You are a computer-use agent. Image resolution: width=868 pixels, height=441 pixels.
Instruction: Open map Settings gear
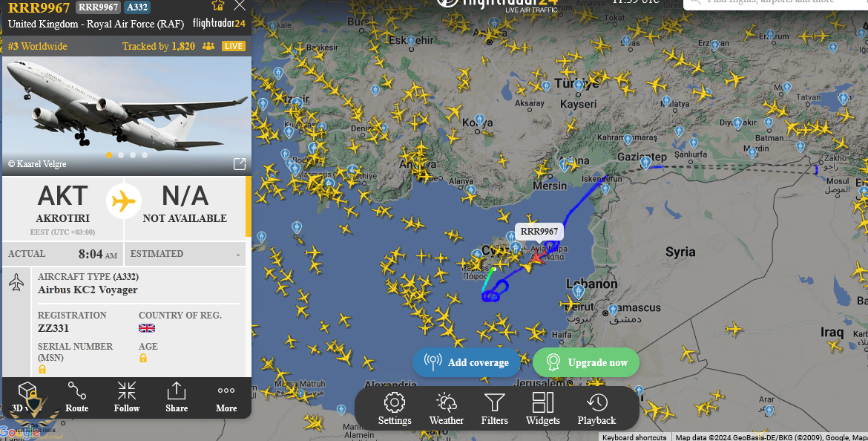(395, 409)
